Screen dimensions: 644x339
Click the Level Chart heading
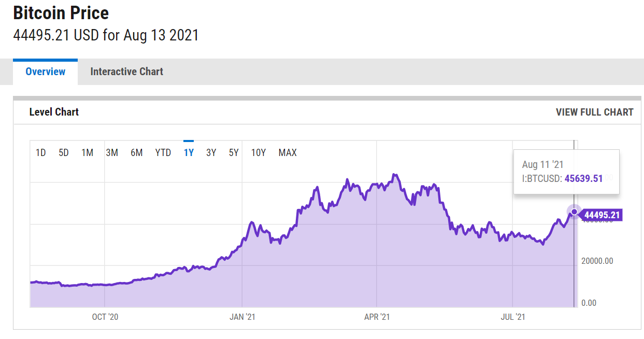tap(54, 112)
